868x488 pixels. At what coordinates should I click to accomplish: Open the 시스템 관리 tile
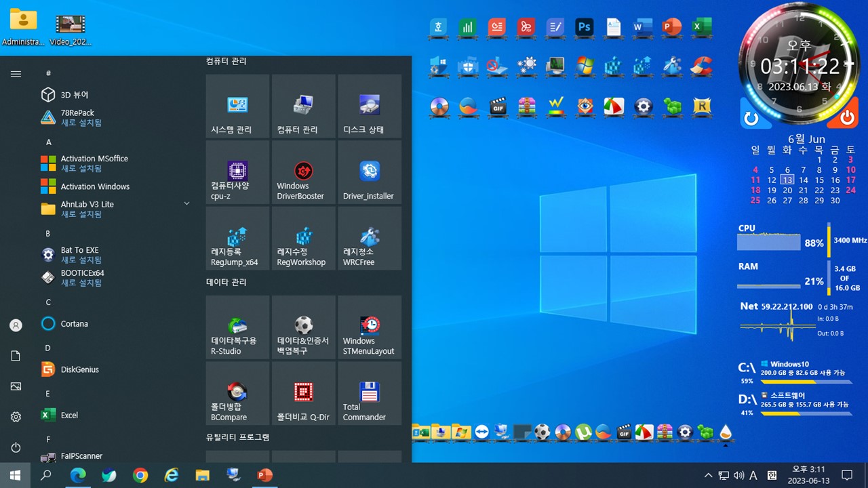pos(237,106)
